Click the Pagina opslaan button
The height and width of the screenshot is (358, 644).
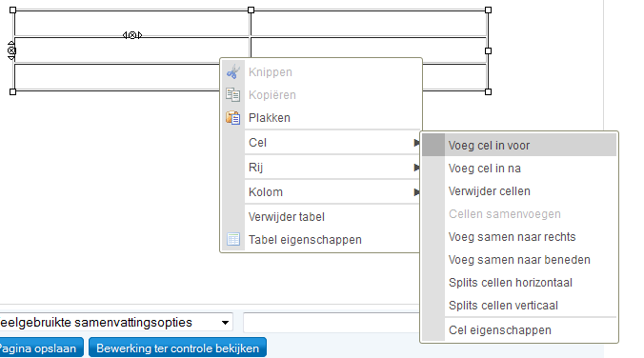(x=40, y=348)
